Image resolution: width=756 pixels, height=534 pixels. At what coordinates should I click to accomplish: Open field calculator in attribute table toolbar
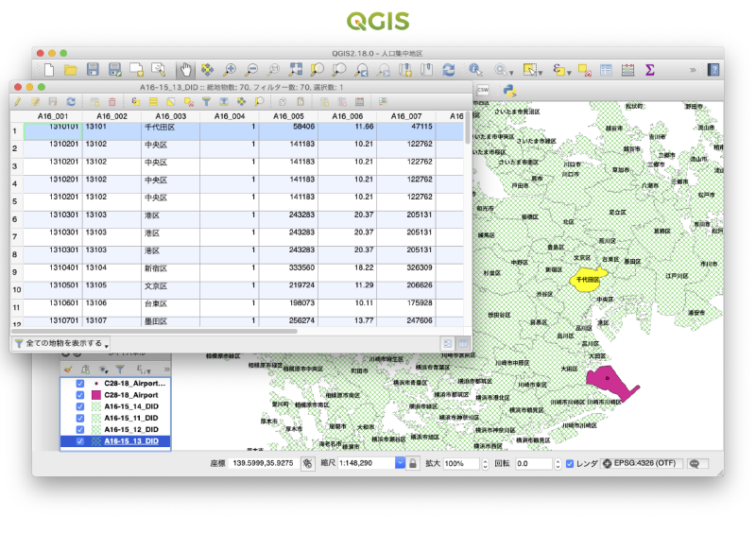[360, 102]
